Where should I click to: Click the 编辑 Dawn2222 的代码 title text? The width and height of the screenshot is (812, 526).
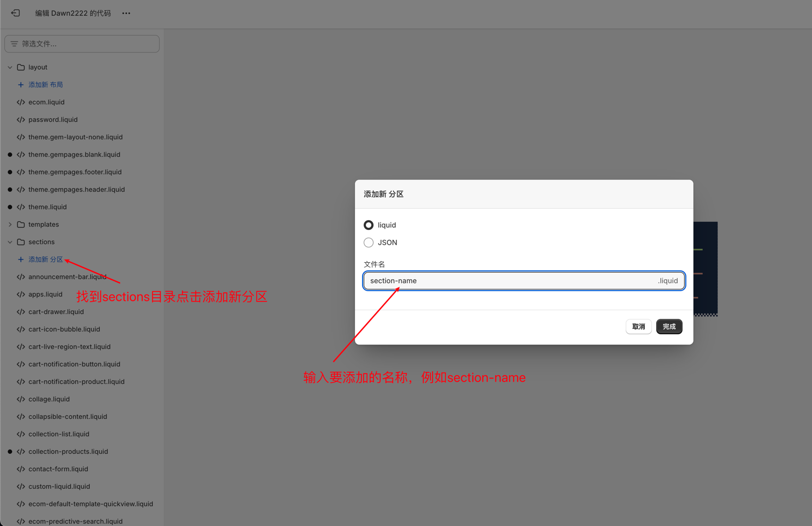[73, 13]
